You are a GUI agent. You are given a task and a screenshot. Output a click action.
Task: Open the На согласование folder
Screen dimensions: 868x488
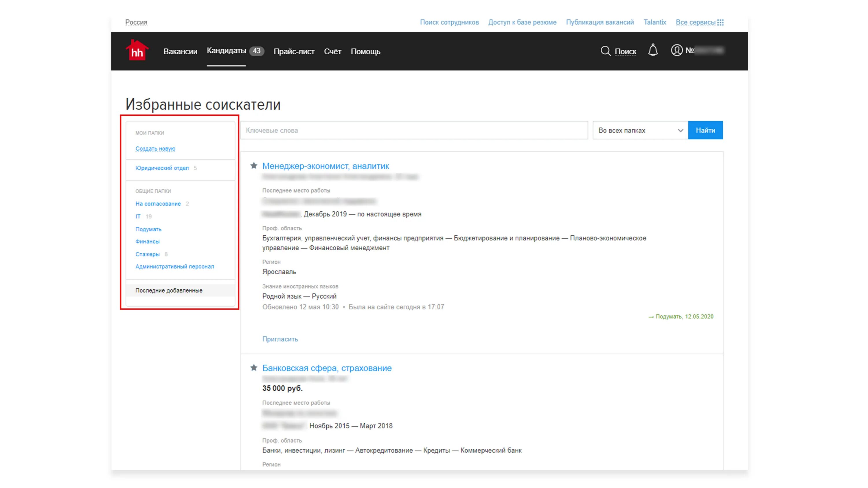pyautogui.click(x=158, y=204)
